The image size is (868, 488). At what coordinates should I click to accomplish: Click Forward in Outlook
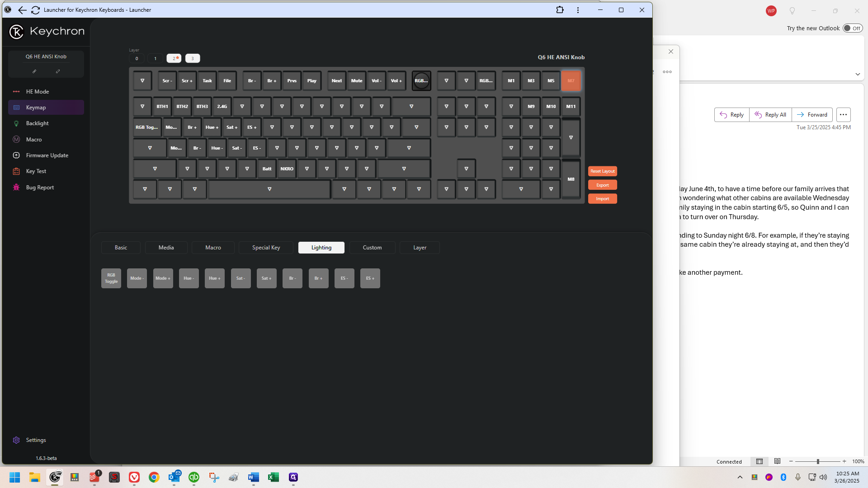812,115
